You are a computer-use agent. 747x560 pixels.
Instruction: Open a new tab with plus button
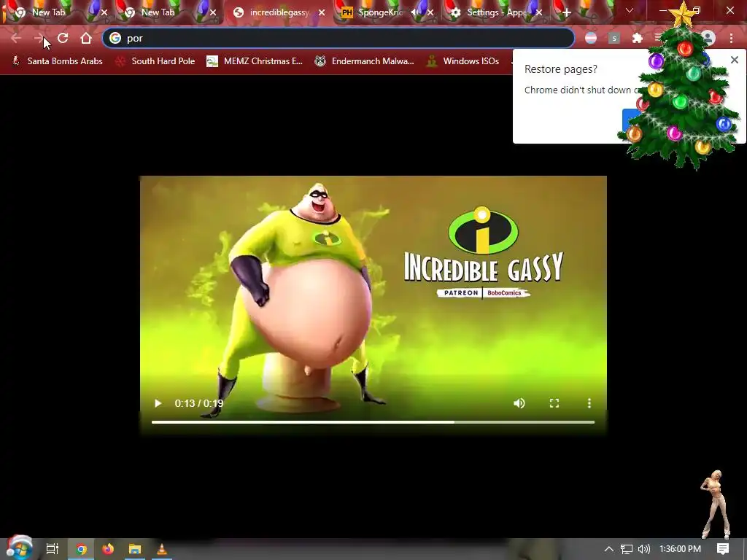566,13
